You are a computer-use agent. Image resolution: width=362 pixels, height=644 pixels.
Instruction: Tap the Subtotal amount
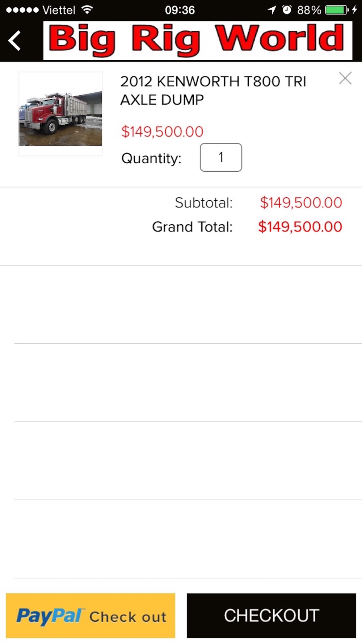tap(301, 202)
